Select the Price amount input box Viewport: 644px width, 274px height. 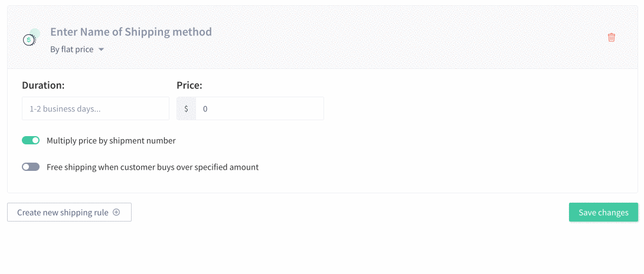tap(260, 108)
